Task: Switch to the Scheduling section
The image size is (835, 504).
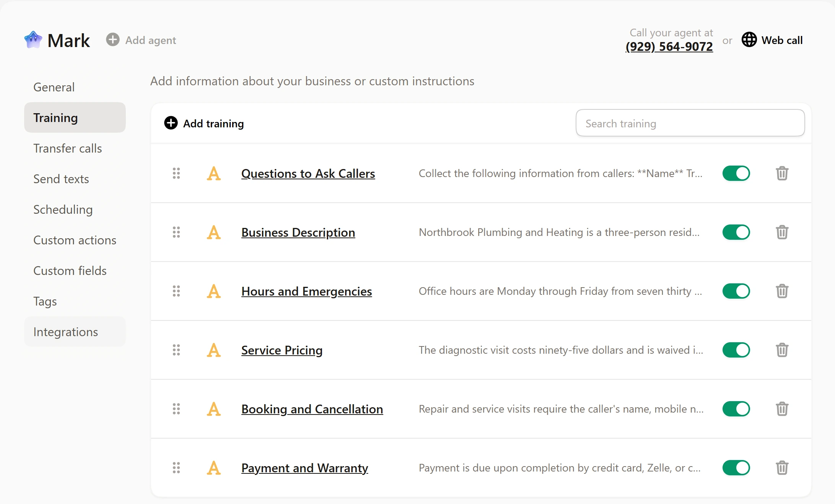Action: pos(75,209)
